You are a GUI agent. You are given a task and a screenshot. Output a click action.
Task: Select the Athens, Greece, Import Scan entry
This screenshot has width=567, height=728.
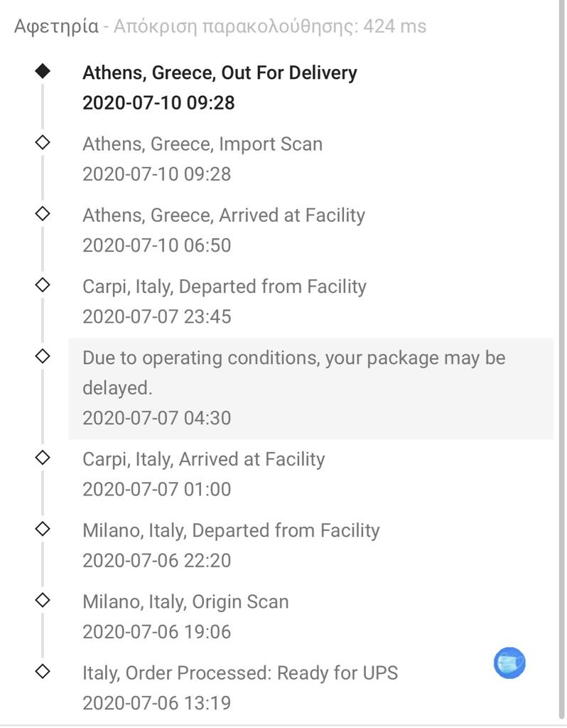click(x=202, y=144)
